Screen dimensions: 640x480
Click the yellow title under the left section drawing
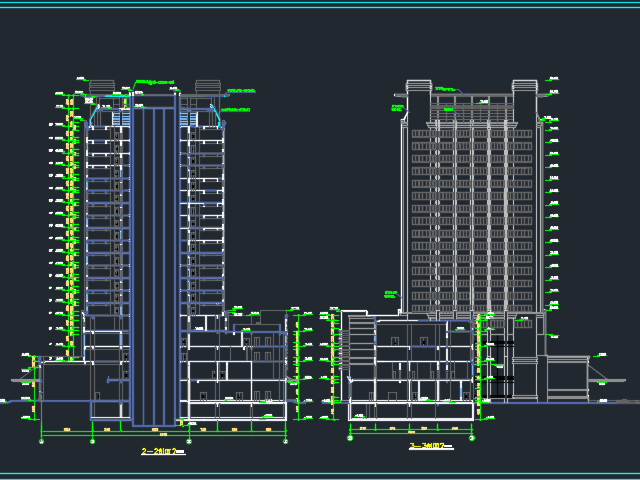pos(163,452)
